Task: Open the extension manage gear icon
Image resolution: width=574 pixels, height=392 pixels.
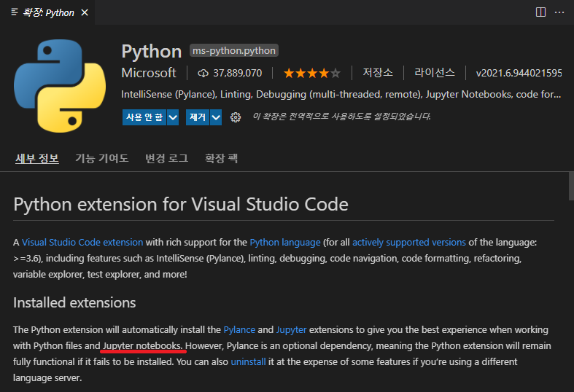Action: pos(236,117)
